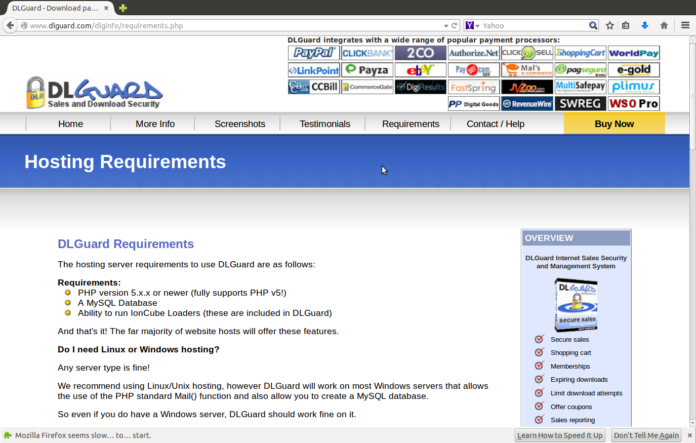Select the Requirements navigation item
696x443 pixels.
(x=411, y=124)
